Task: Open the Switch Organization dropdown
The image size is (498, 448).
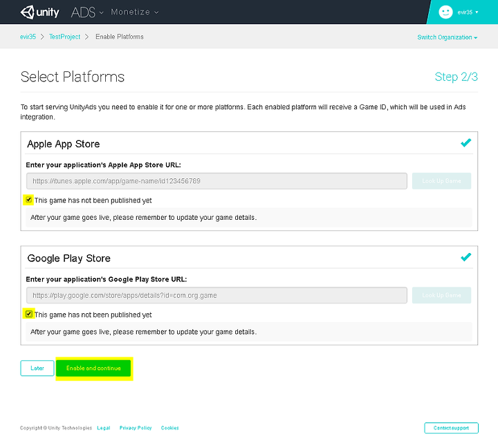Action: click(448, 37)
